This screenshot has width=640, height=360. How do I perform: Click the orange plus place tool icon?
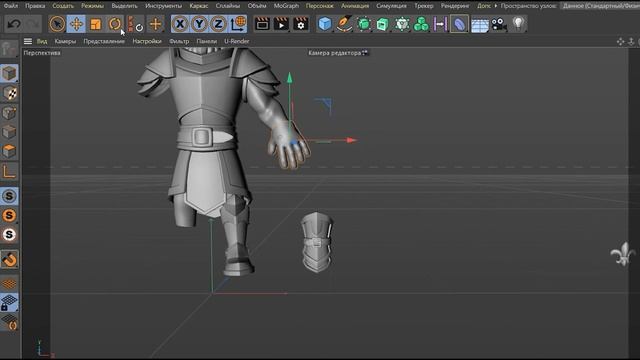point(156,24)
